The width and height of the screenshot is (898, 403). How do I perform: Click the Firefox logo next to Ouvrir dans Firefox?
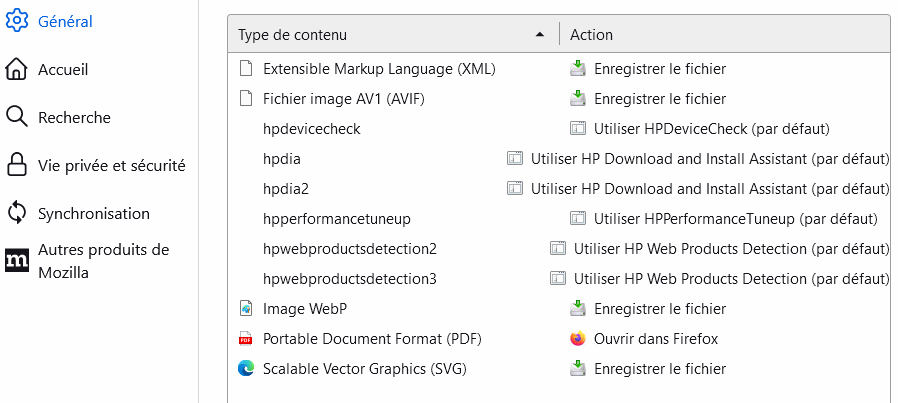click(x=578, y=339)
